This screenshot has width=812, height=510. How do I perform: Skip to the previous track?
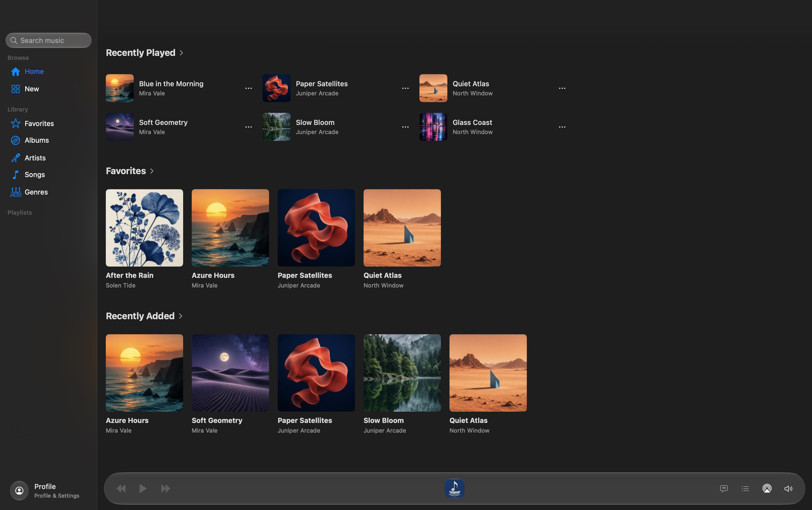tap(121, 489)
